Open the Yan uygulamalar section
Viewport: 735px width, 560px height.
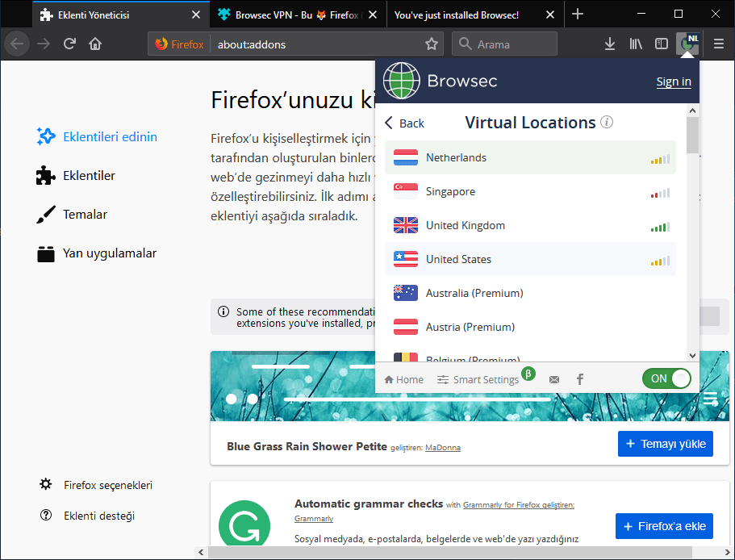click(96, 253)
